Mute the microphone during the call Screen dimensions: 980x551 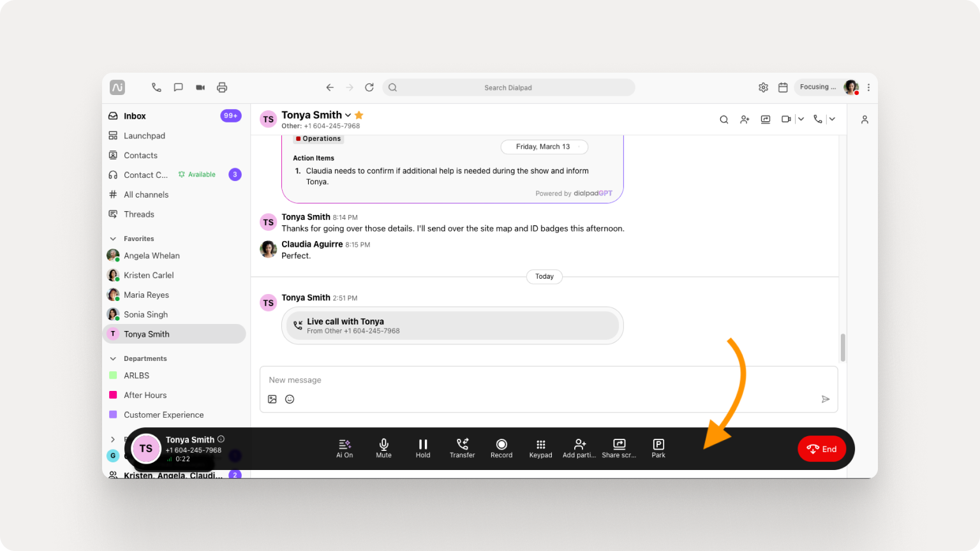coord(383,448)
